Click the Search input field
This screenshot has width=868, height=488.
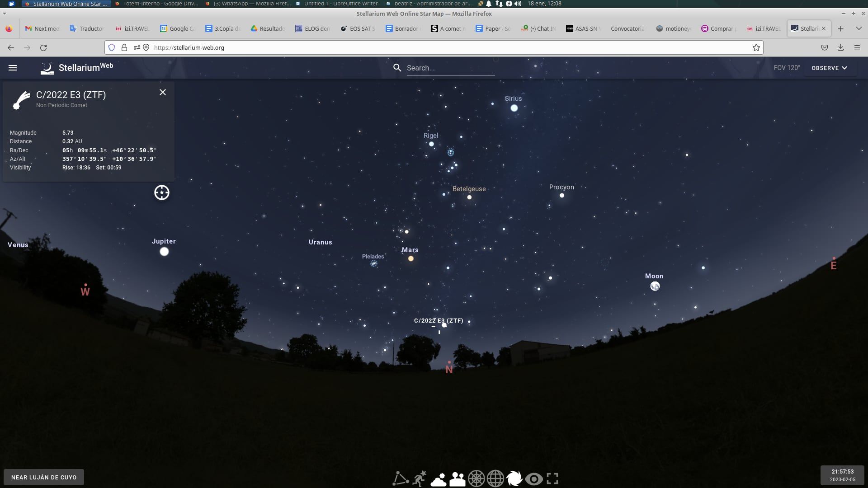pos(451,68)
